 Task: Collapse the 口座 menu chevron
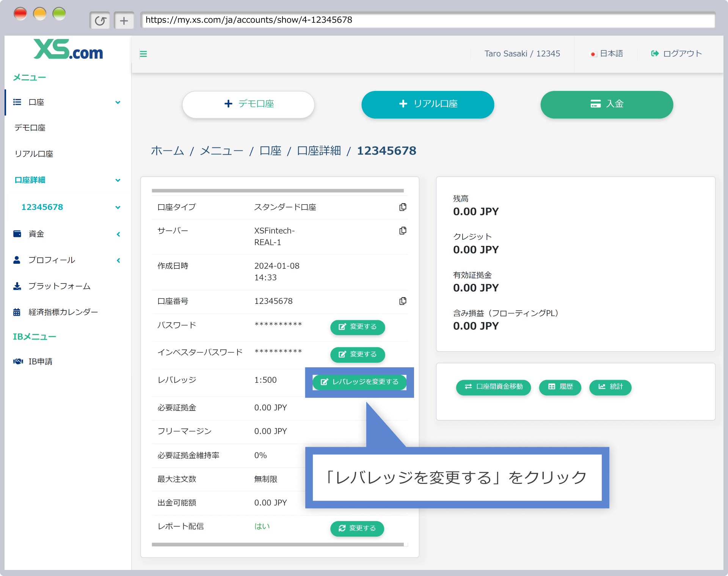pyautogui.click(x=118, y=102)
